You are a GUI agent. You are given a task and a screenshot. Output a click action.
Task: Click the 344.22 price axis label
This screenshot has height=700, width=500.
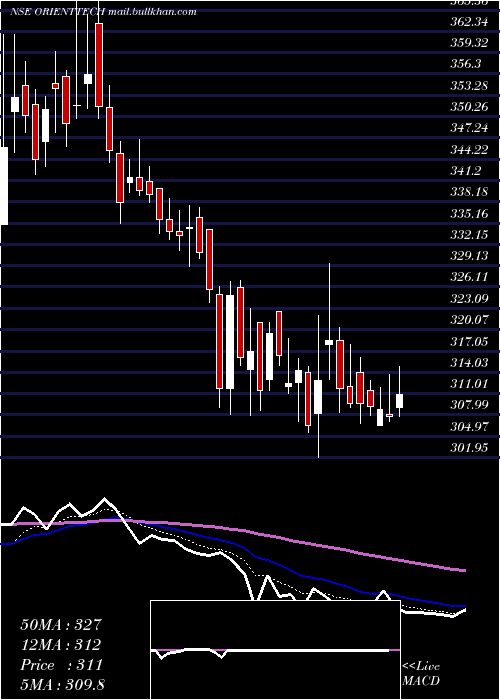point(469,150)
